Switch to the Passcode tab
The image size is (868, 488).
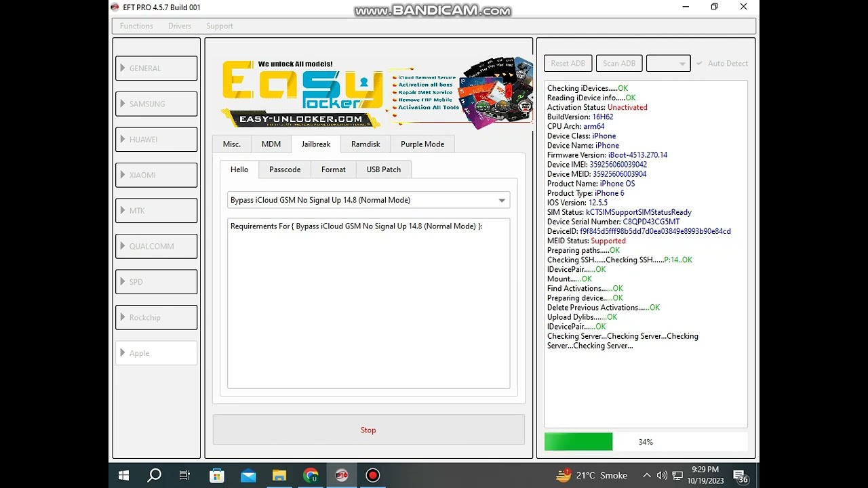284,169
